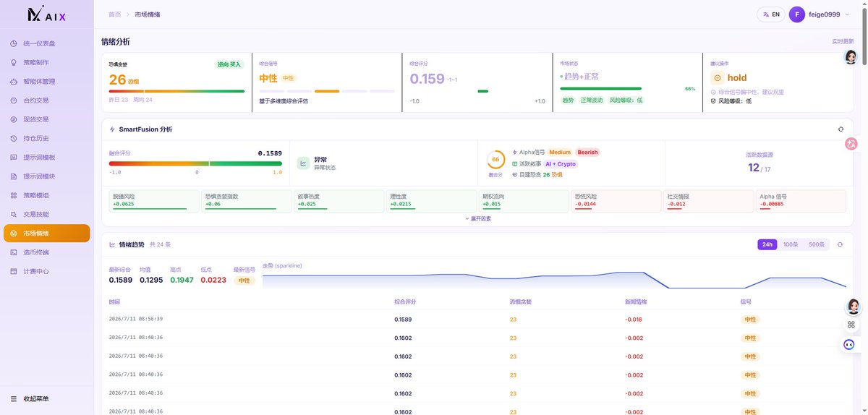Click the AIX logo
This screenshot has height=415, width=868.
[46, 14]
